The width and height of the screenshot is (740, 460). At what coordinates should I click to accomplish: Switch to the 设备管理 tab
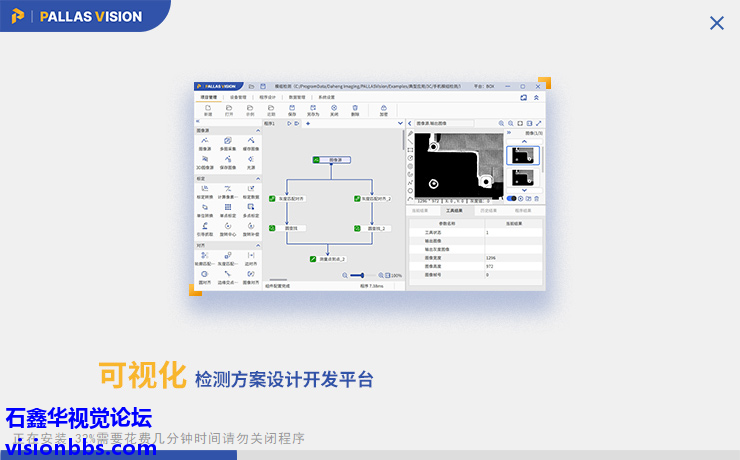(236, 97)
